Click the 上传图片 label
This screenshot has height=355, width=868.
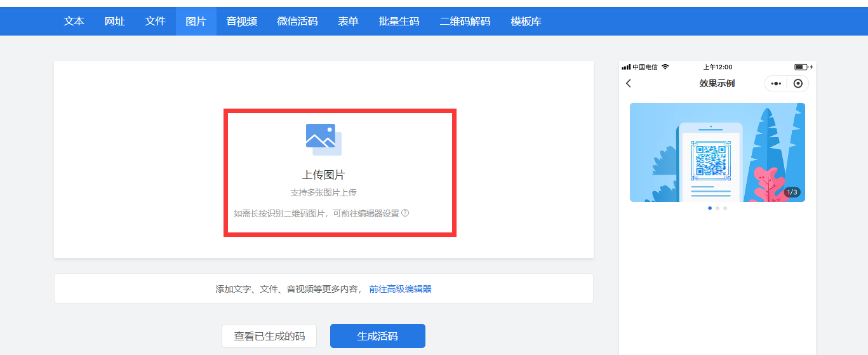click(x=324, y=175)
